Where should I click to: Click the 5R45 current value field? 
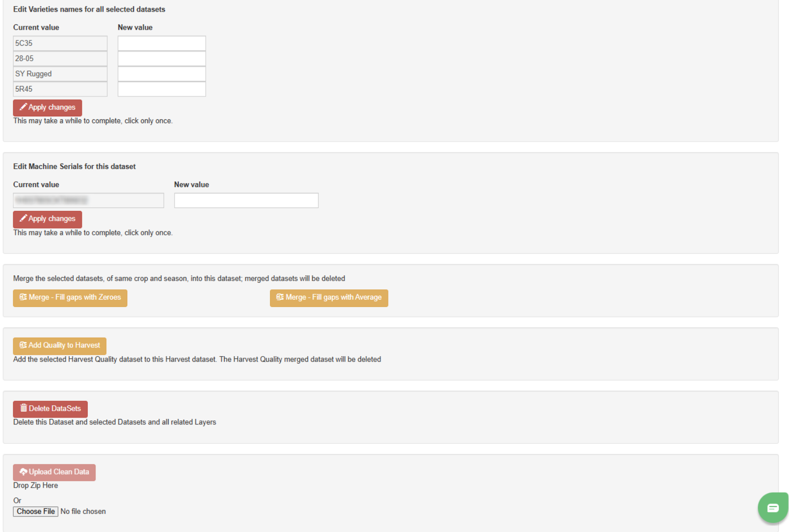[x=60, y=89]
